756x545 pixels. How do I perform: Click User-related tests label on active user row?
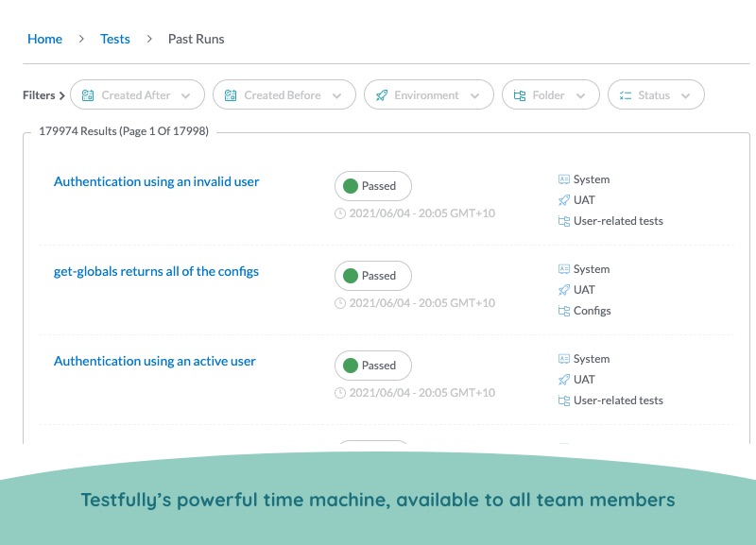(x=618, y=400)
